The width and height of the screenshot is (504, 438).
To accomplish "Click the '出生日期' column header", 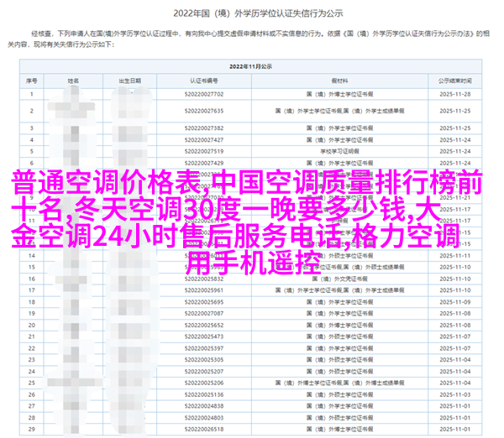I will (130, 81).
